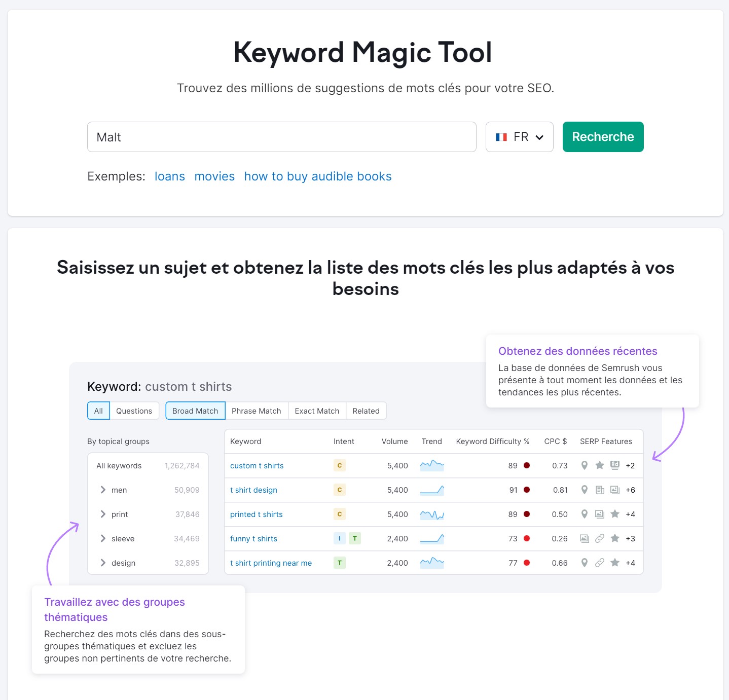Click the T intent badge for funny t shirts

click(355, 538)
